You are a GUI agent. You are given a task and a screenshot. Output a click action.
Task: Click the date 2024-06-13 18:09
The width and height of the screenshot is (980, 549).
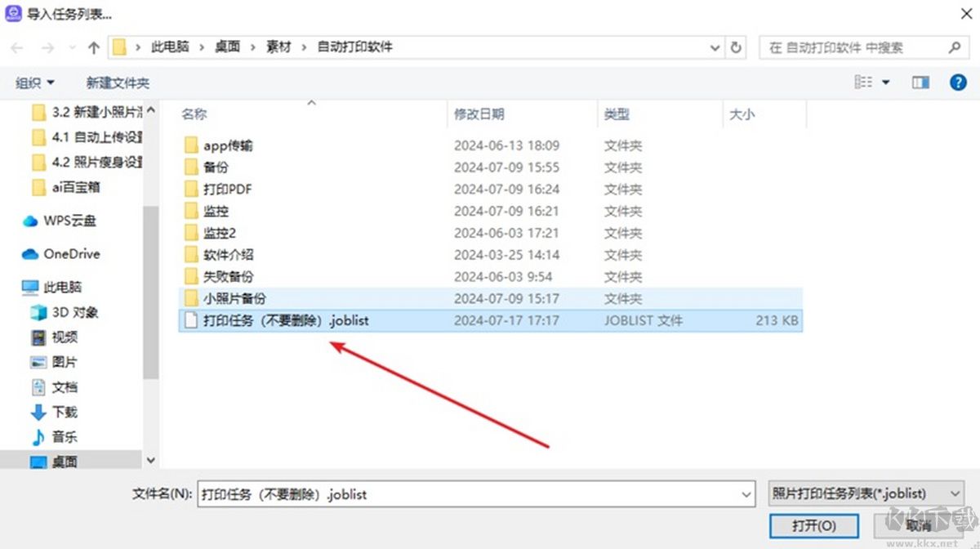pyautogui.click(x=506, y=145)
